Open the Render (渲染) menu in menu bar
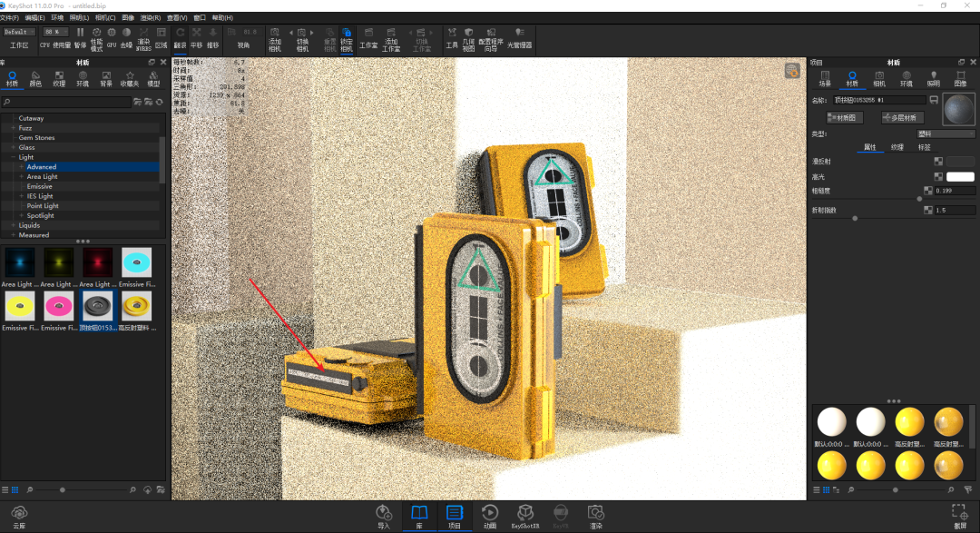 [151, 17]
